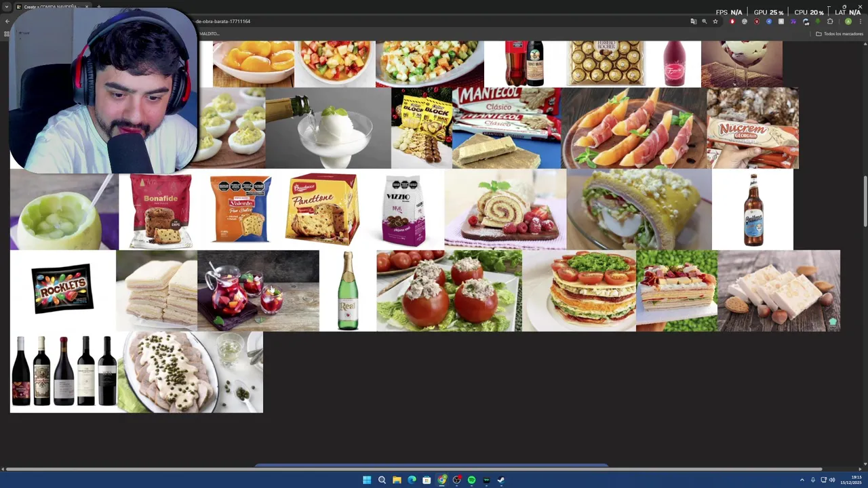
Task: Select the stuffed tomatoes image
Action: coord(449,291)
